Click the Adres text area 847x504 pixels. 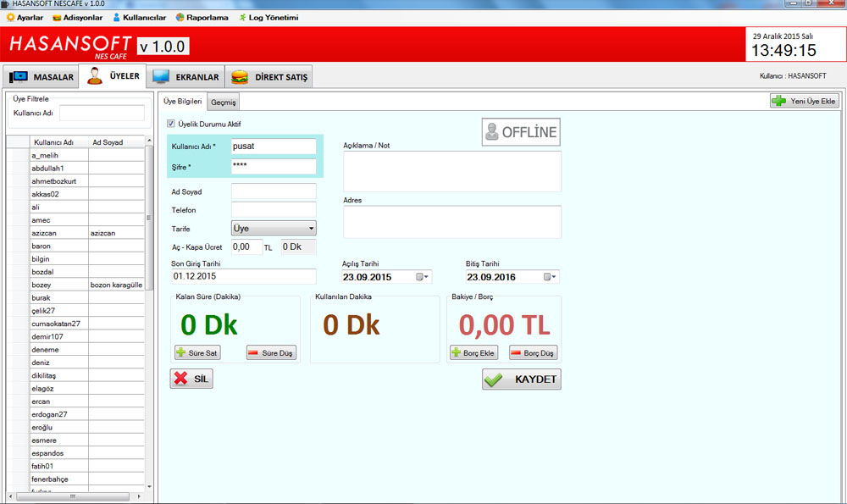[x=452, y=221]
